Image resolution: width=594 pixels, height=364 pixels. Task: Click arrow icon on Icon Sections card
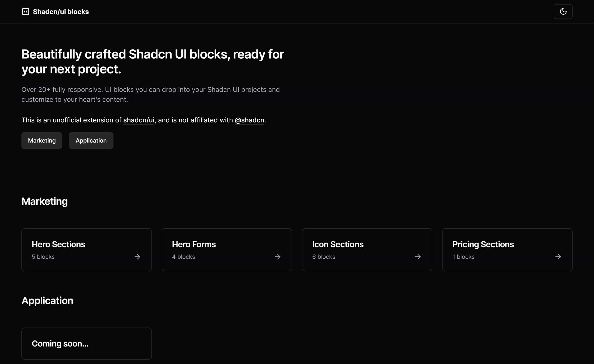coord(418,257)
